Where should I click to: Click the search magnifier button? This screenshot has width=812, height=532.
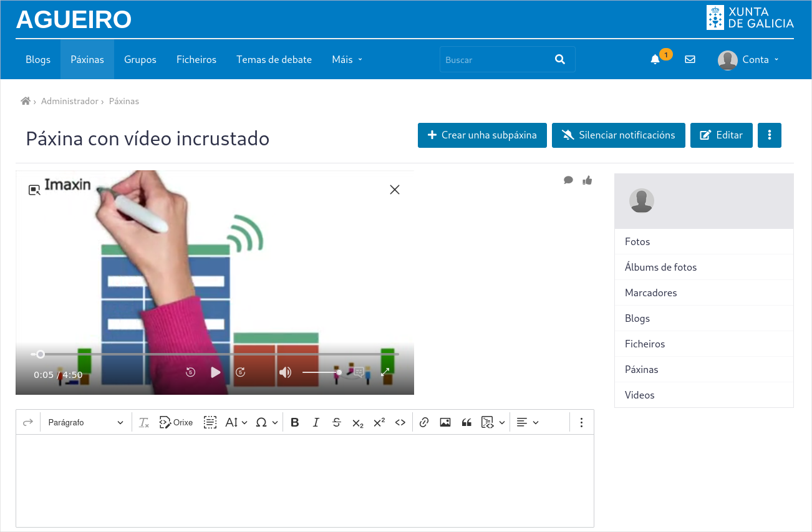click(x=559, y=59)
